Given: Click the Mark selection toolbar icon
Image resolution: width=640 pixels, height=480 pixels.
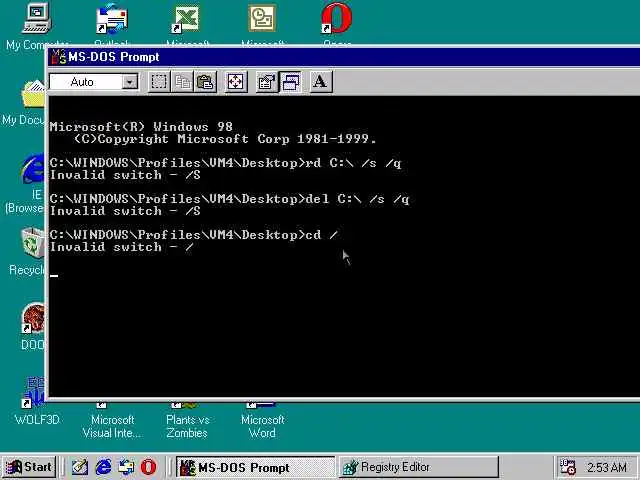Looking at the screenshot, I should coord(159,82).
